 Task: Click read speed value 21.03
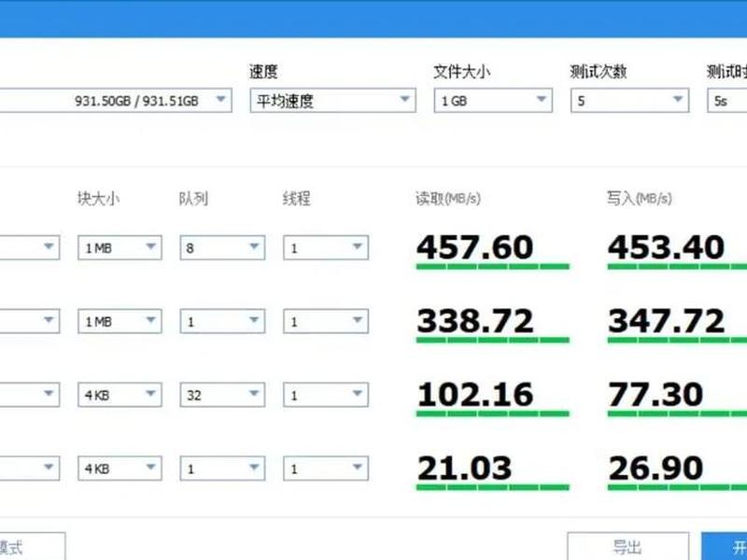coord(464,469)
